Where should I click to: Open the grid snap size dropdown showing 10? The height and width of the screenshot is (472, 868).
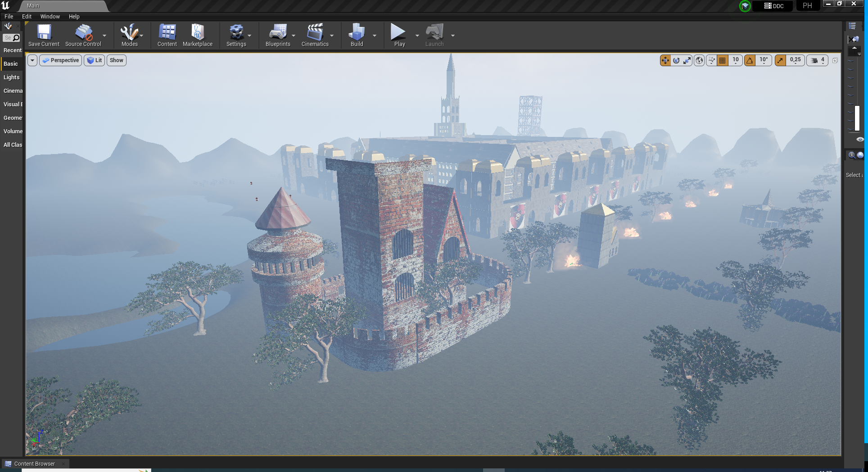click(x=736, y=60)
